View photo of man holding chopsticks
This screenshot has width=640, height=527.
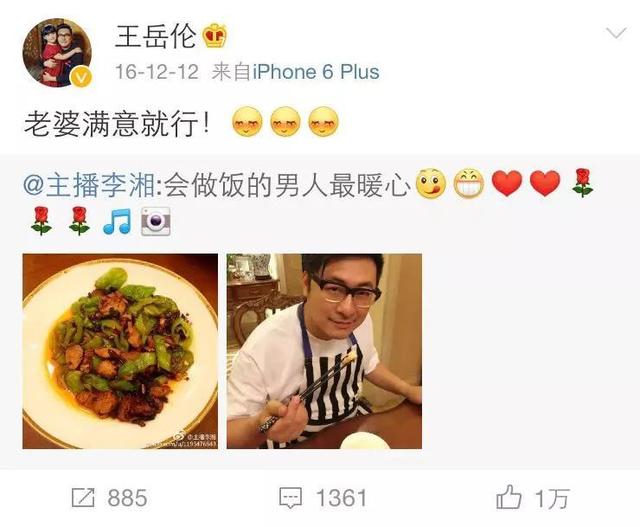tap(324, 351)
